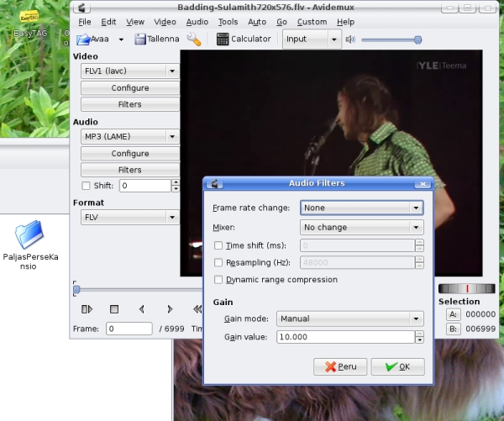
Task: Click Audio Filters dialog title icon
Action: point(215,183)
